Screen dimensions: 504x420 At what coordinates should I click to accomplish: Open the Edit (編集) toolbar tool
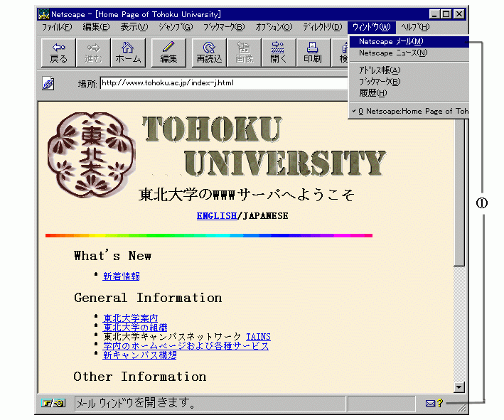tap(168, 53)
